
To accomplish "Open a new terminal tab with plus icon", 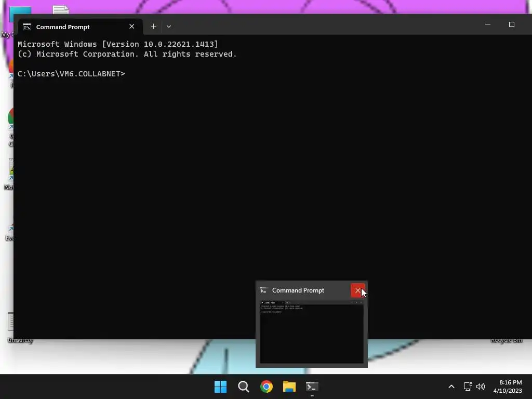I will [x=153, y=26].
